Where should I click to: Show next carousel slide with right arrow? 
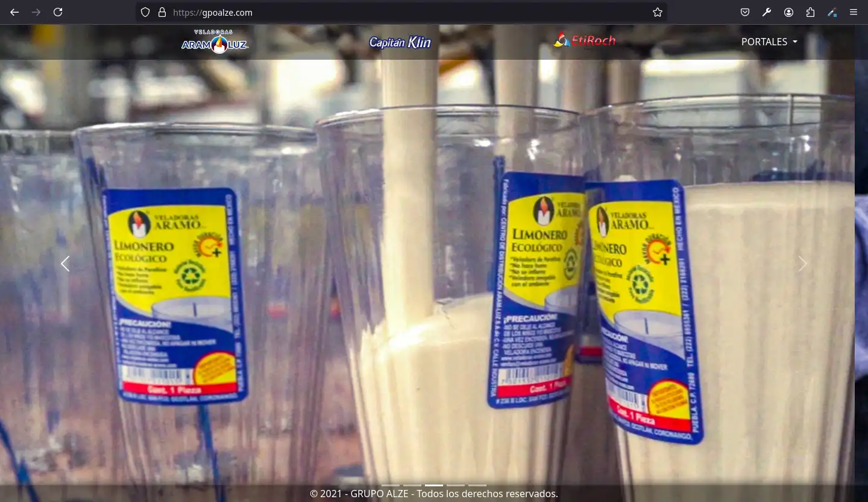click(802, 264)
